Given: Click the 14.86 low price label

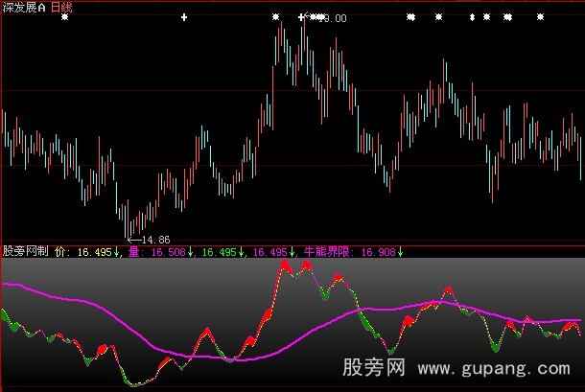Looking at the screenshot, I should click(156, 240).
